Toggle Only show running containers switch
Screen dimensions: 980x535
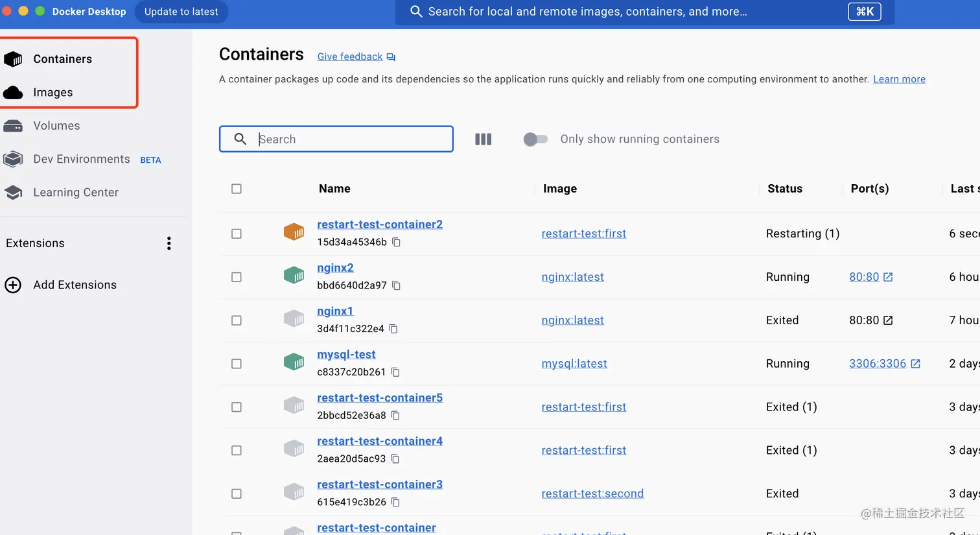pyautogui.click(x=535, y=139)
